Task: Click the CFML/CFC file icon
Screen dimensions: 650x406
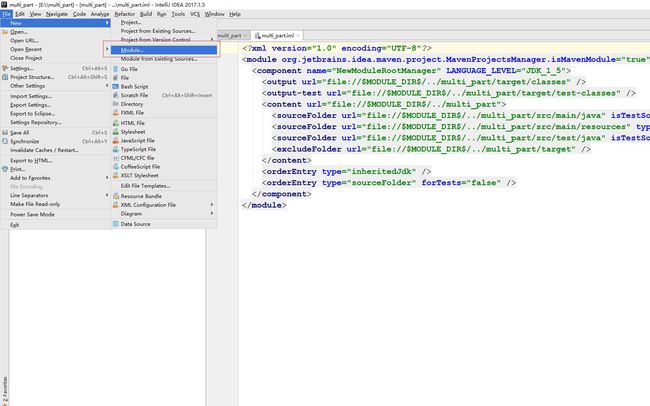Action: coord(116,158)
